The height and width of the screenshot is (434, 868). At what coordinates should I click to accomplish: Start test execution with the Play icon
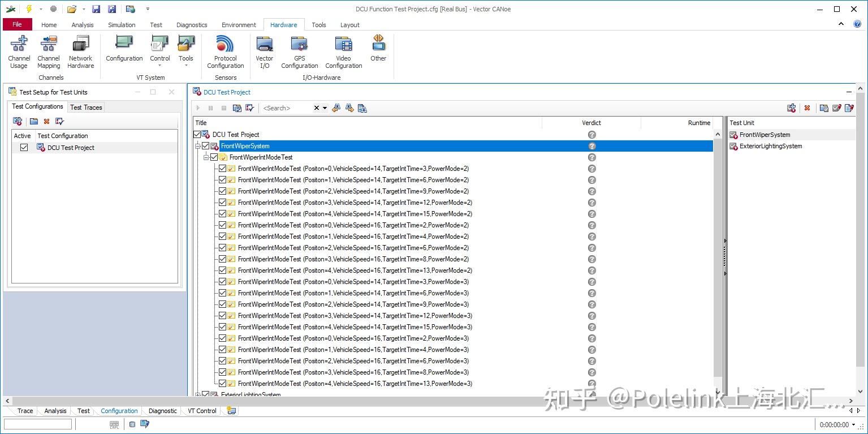click(197, 108)
